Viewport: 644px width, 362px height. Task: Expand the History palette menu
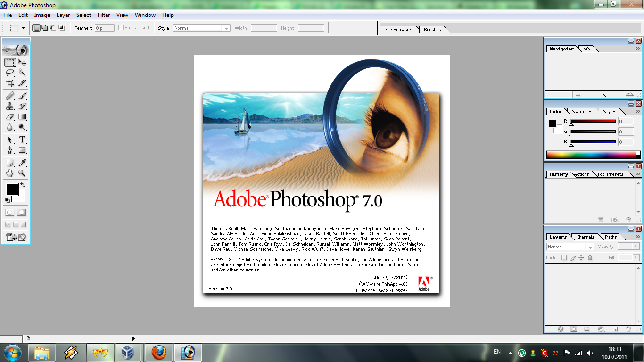(x=638, y=174)
